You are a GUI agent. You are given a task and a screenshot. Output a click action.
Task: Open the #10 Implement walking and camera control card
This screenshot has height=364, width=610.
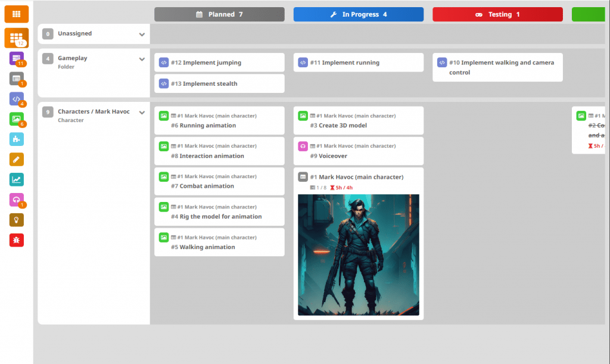point(497,67)
